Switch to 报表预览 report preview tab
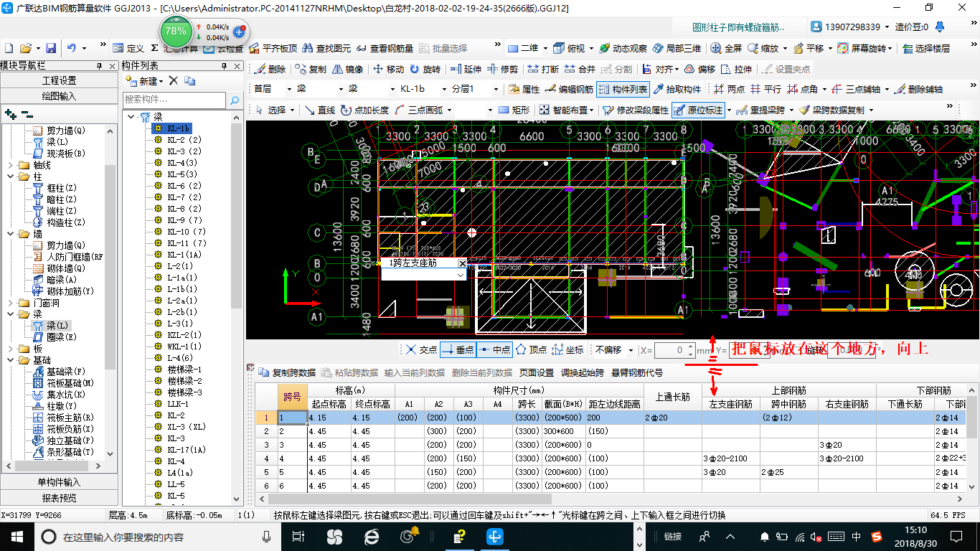The height and width of the screenshot is (551, 980). click(x=59, y=497)
